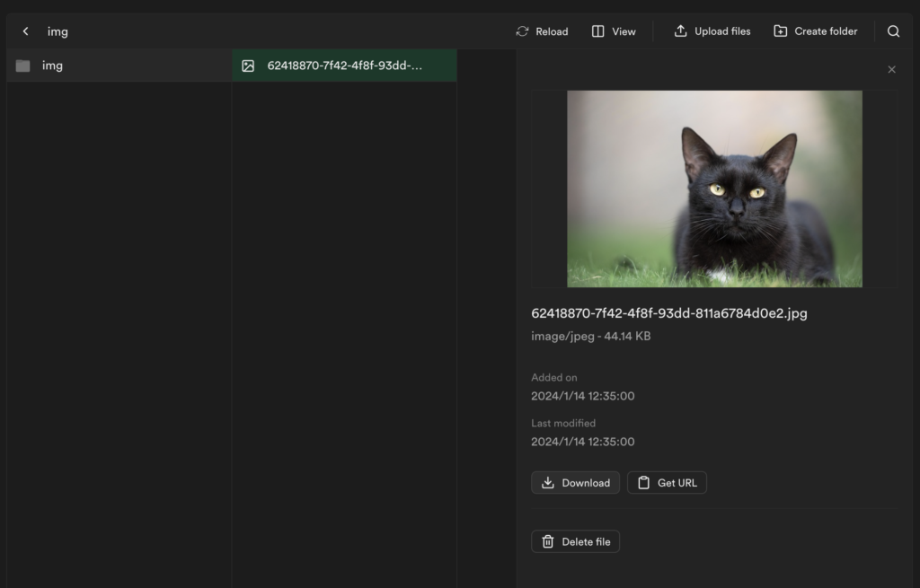Click the full .jpg filename heading
The width and height of the screenshot is (920, 588).
[657, 313]
